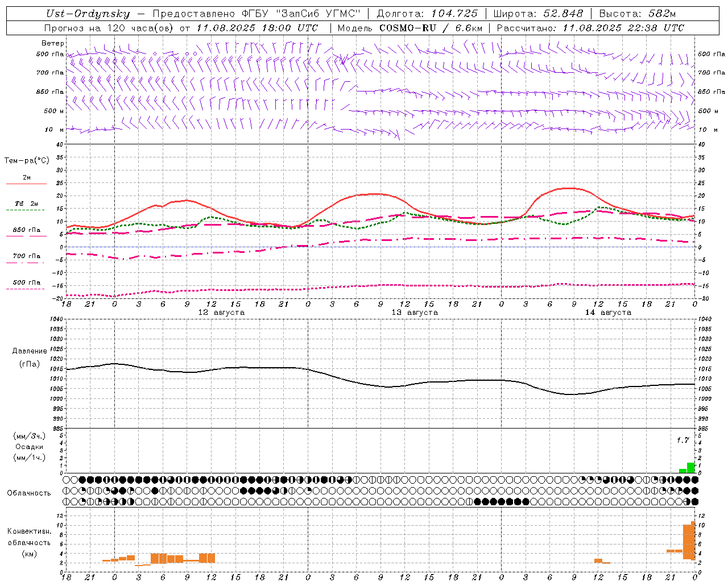The width and height of the screenshot is (728, 582).
Task: Click the "(гПа)" pressure unit label
Action: (x=30, y=364)
